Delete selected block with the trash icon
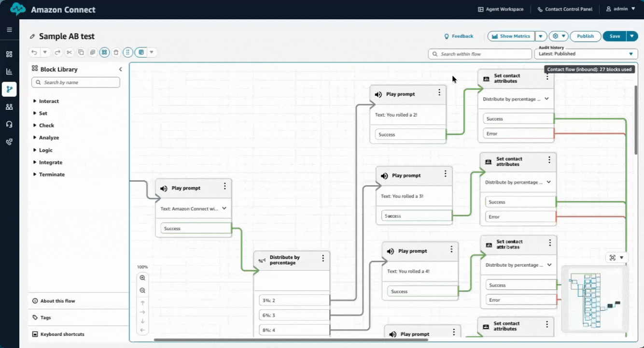 (116, 52)
